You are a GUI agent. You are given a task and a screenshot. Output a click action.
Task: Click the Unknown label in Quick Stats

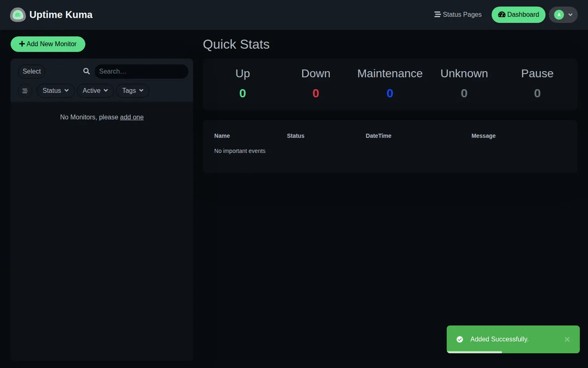click(x=464, y=74)
